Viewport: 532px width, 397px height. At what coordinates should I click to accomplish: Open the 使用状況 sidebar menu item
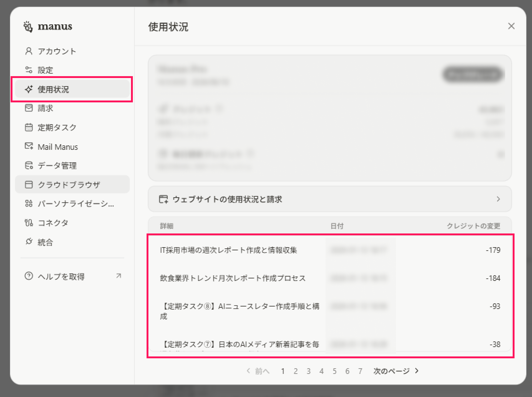coord(72,89)
